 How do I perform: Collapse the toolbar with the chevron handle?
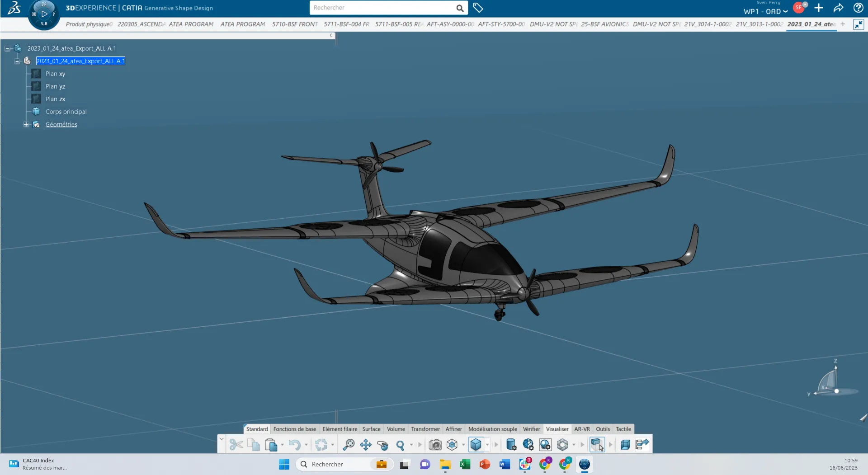(x=222, y=439)
